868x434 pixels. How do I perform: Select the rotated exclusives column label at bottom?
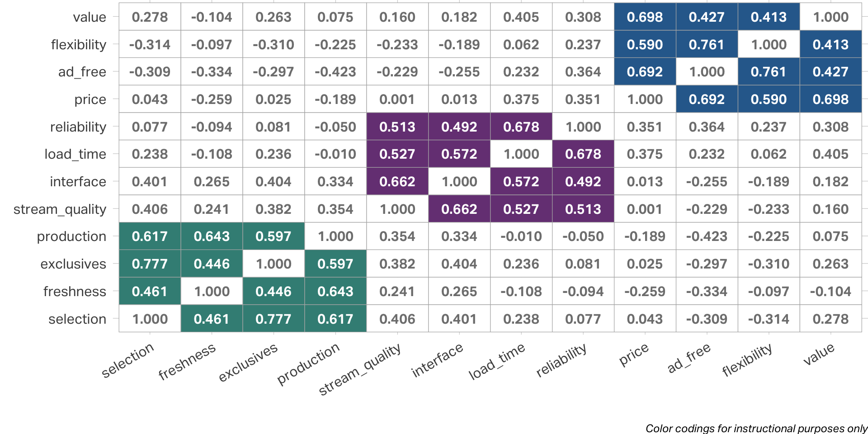tap(248, 363)
